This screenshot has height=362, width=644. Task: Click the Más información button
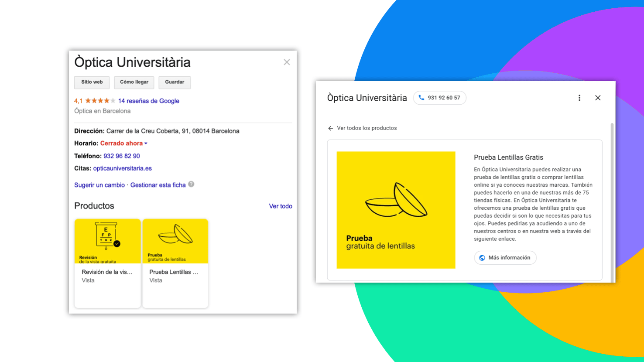[x=505, y=258]
